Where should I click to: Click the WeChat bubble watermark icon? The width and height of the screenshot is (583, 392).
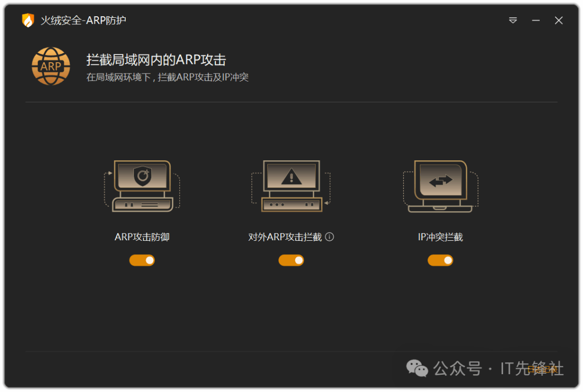point(417,368)
